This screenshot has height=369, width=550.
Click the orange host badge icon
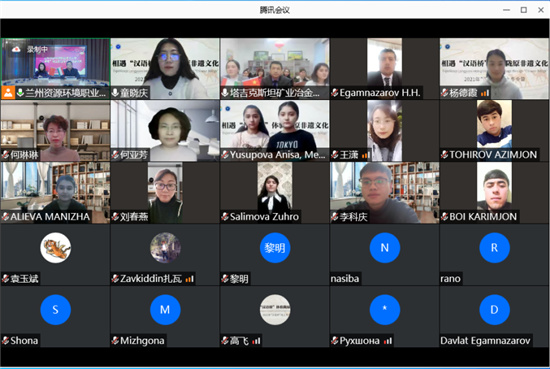(8, 93)
